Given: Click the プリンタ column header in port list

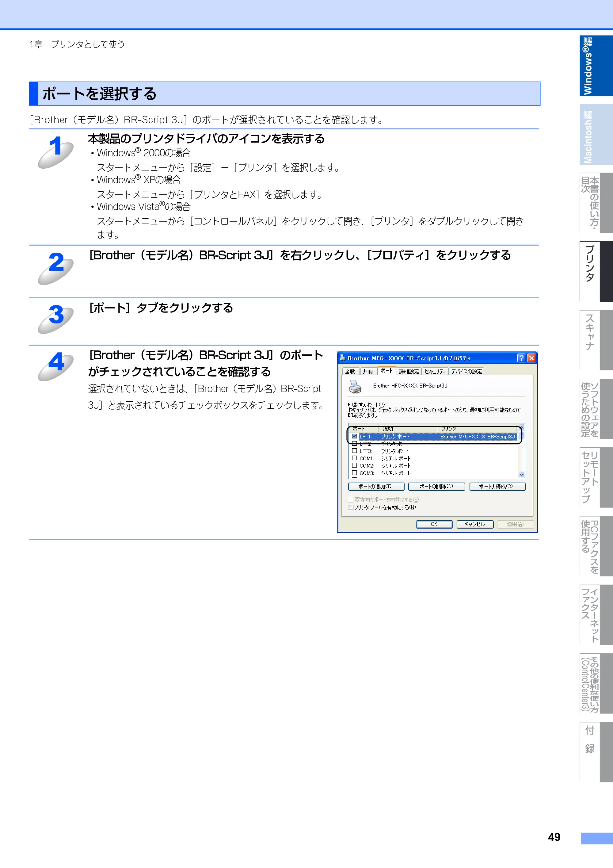Looking at the screenshot, I should pos(478,429).
